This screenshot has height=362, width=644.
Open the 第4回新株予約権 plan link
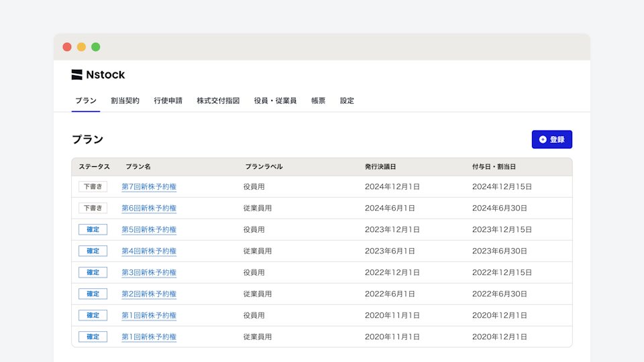pyautogui.click(x=149, y=251)
